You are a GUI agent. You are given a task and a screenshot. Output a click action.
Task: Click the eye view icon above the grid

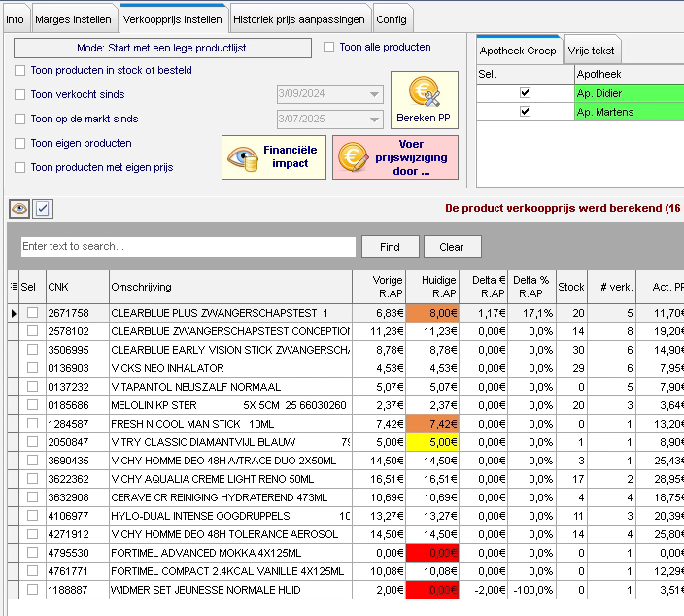19,209
